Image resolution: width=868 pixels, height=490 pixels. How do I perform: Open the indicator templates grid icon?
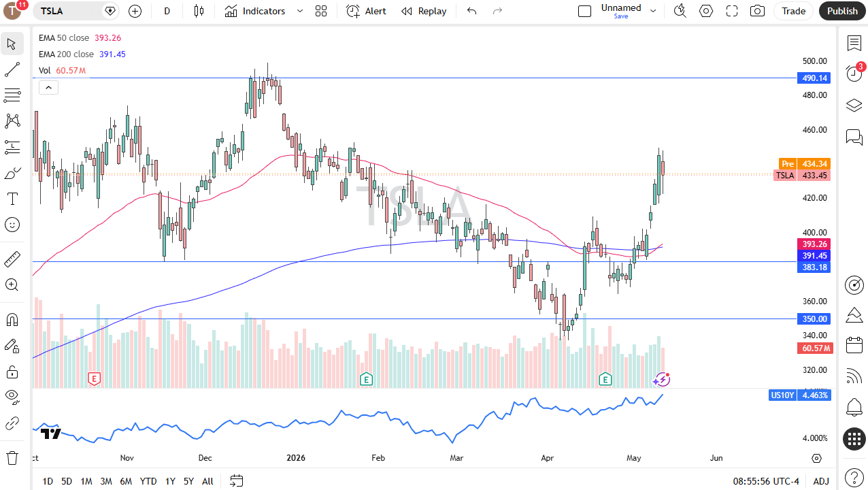click(x=321, y=11)
